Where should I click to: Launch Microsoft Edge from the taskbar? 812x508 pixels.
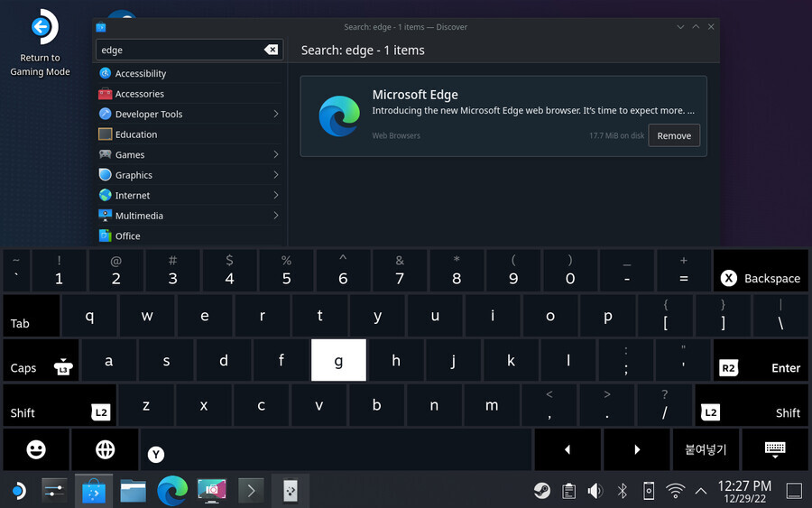[172, 490]
